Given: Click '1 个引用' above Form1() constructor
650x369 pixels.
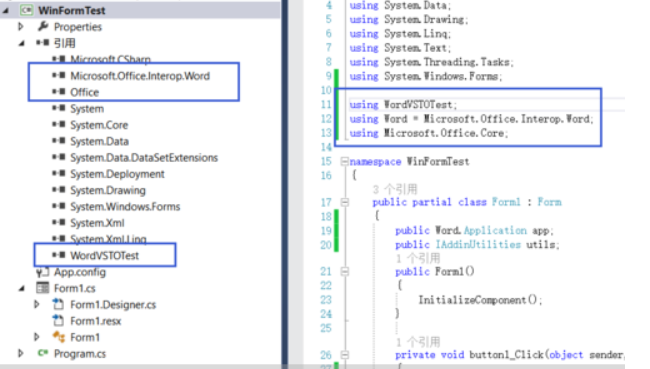Looking at the screenshot, I should pyautogui.click(x=418, y=258).
